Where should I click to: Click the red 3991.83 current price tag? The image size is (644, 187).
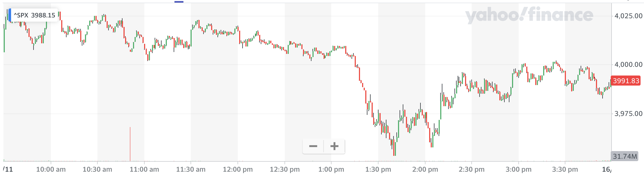(626, 81)
